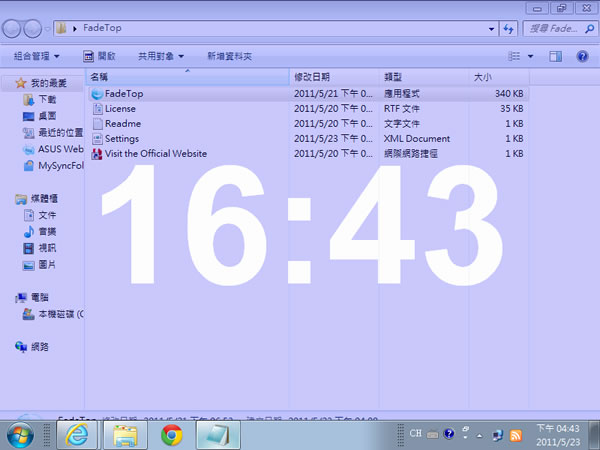Click the Windows Start button
The image size is (600, 450).
(x=21, y=435)
